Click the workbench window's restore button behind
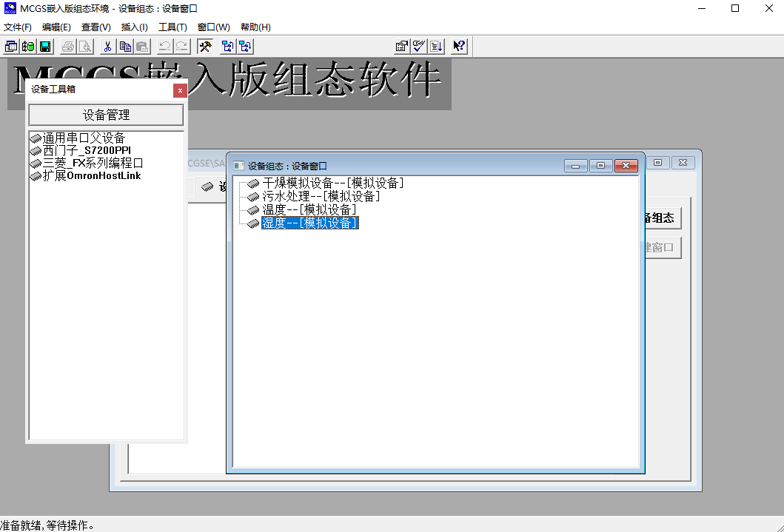Screen dimensions: 784x532 658,163
